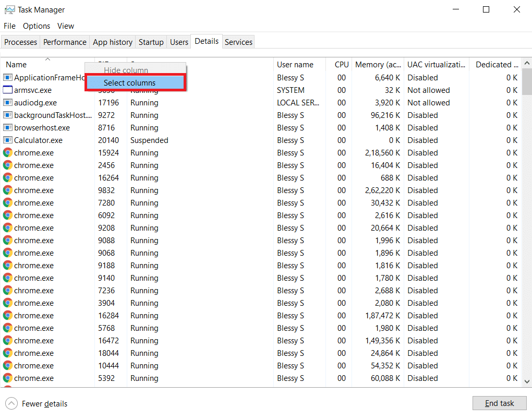Select the Suspended status of Calculator.exe
Viewport: 532px width, 419px height.
point(149,140)
